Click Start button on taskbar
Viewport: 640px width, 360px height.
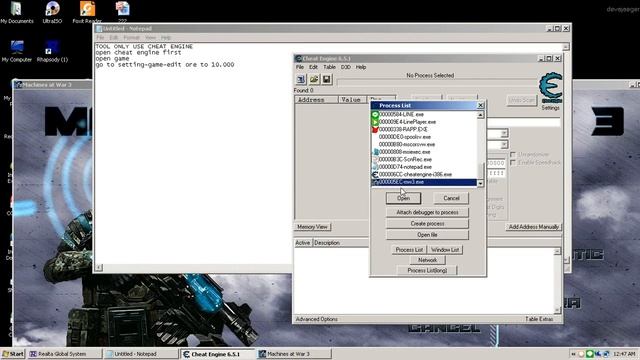click(x=13, y=354)
